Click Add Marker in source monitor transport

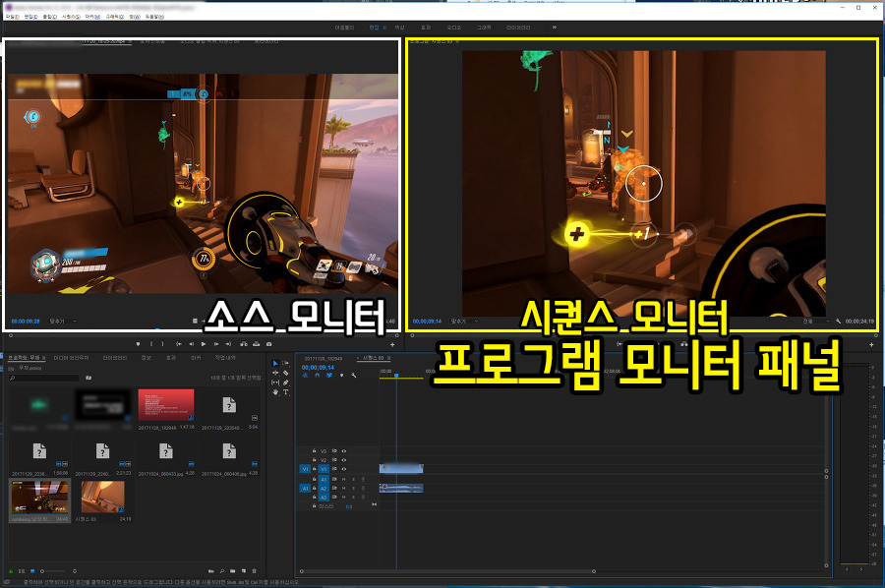point(139,344)
